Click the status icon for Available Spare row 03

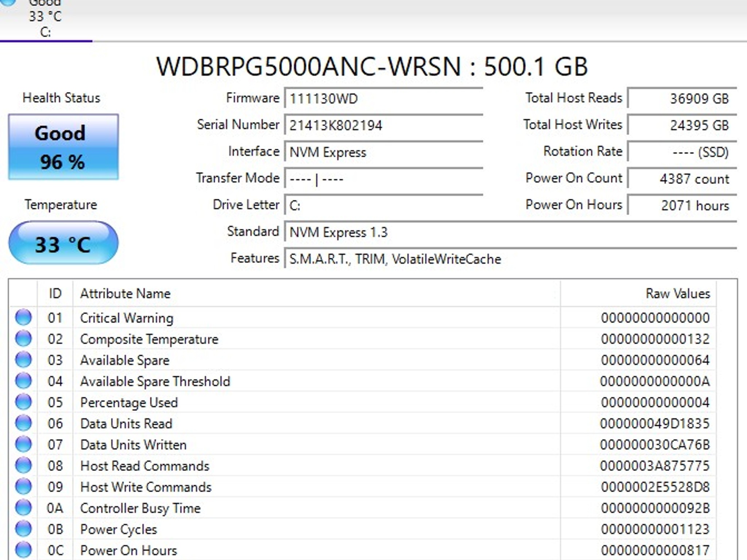pos(24,359)
